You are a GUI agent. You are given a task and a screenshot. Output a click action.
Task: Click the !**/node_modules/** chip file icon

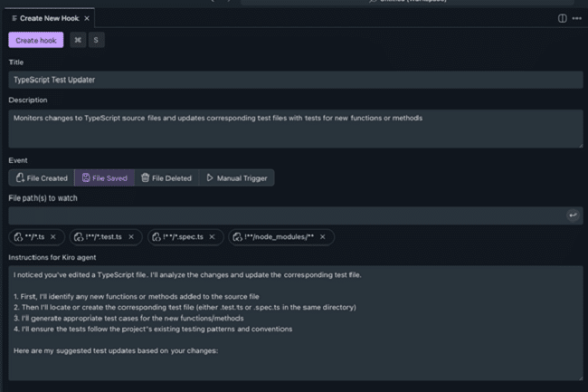pyautogui.click(x=237, y=237)
